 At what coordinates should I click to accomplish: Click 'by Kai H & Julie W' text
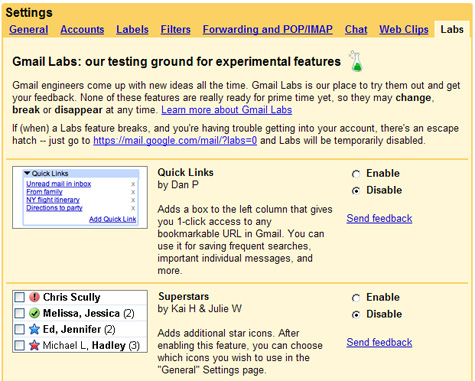pos(200,309)
